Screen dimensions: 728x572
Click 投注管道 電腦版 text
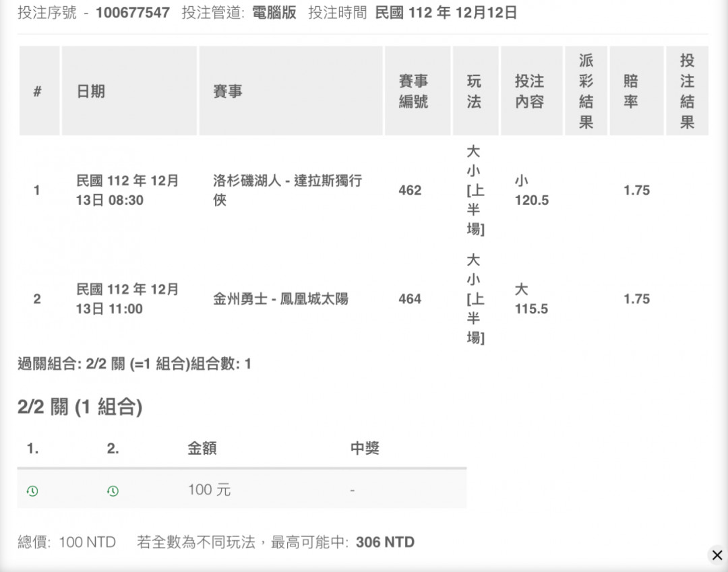click(x=239, y=13)
